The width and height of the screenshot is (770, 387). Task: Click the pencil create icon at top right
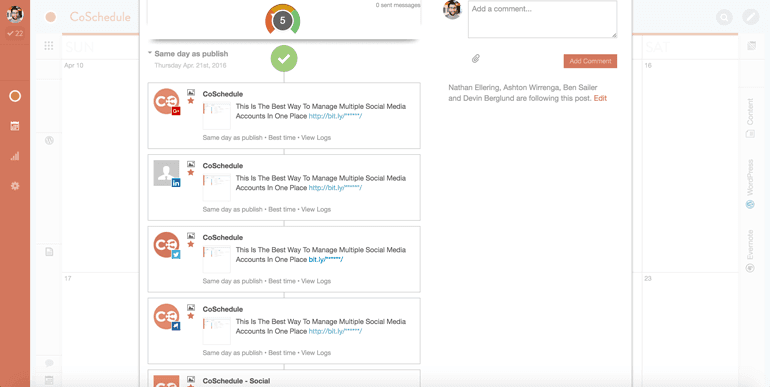point(750,18)
